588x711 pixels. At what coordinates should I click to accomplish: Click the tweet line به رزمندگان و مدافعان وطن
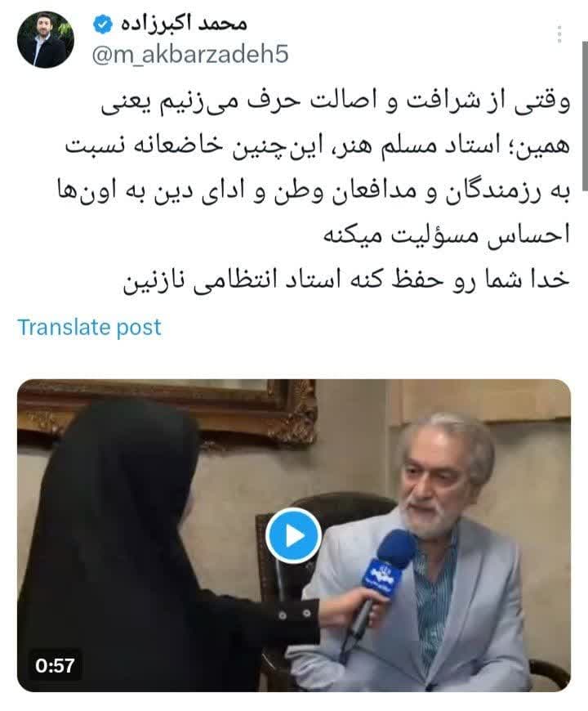(x=314, y=191)
